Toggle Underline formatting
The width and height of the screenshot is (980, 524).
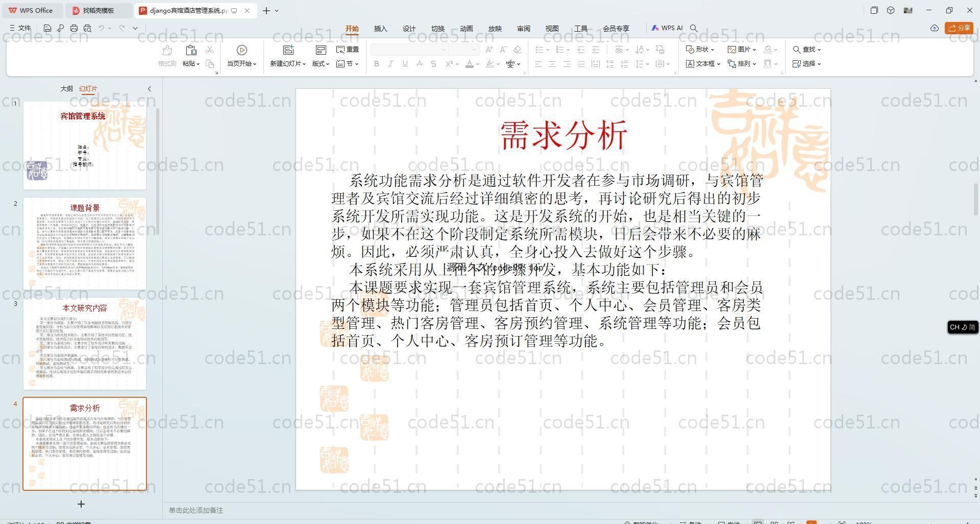pos(405,64)
